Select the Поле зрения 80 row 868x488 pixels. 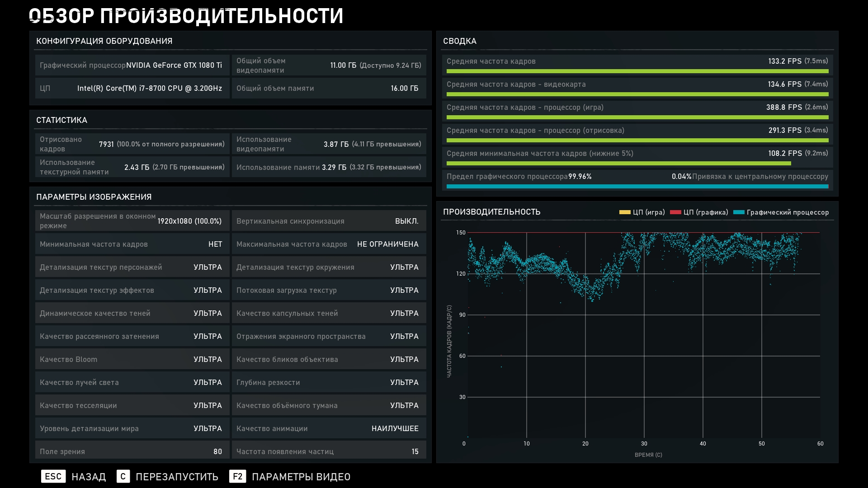(x=132, y=451)
